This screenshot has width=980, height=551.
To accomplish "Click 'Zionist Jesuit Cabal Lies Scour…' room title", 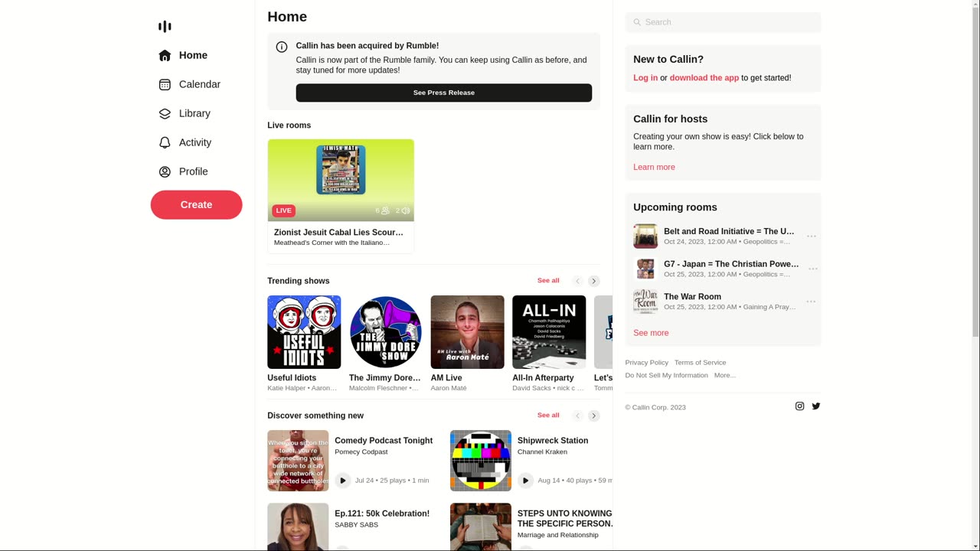I will [x=338, y=233].
